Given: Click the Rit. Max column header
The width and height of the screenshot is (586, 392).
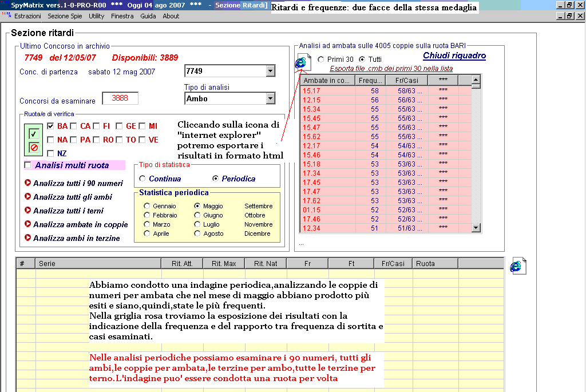Looking at the screenshot, I should click(x=224, y=263).
